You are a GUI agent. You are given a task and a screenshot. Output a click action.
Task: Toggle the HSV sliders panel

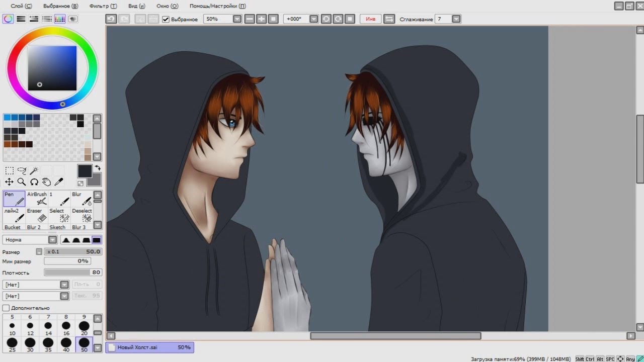click(x=34, y=19)
